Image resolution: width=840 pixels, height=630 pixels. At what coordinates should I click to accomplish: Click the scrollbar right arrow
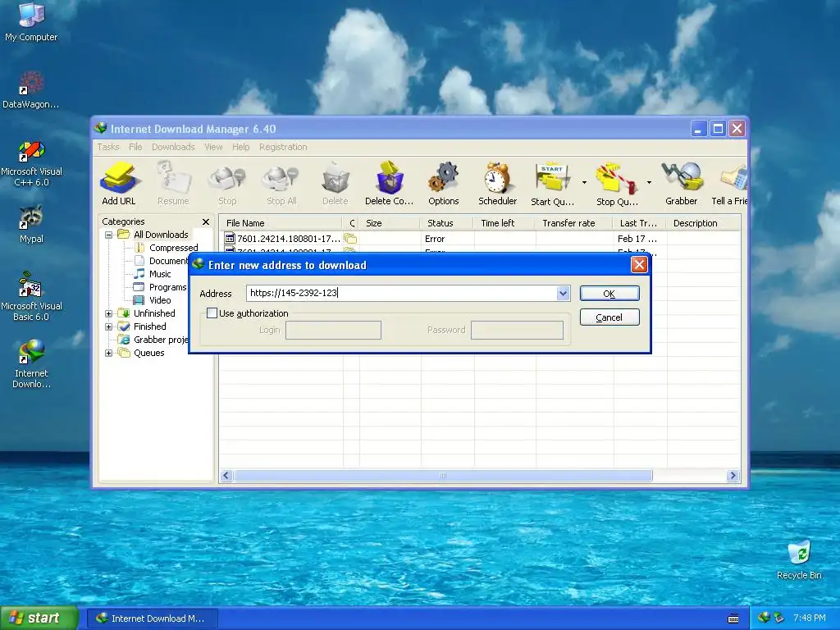(733, 476)
